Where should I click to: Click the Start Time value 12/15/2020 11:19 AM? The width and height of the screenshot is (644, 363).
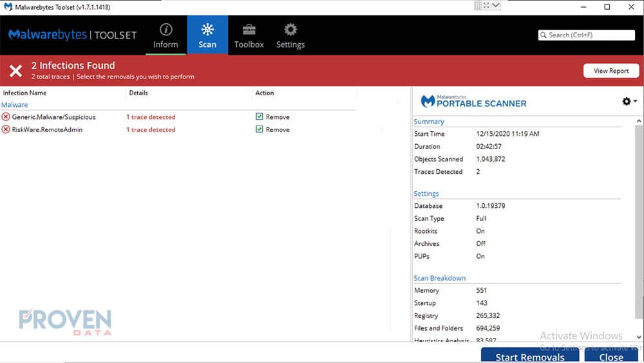[507, 134]
